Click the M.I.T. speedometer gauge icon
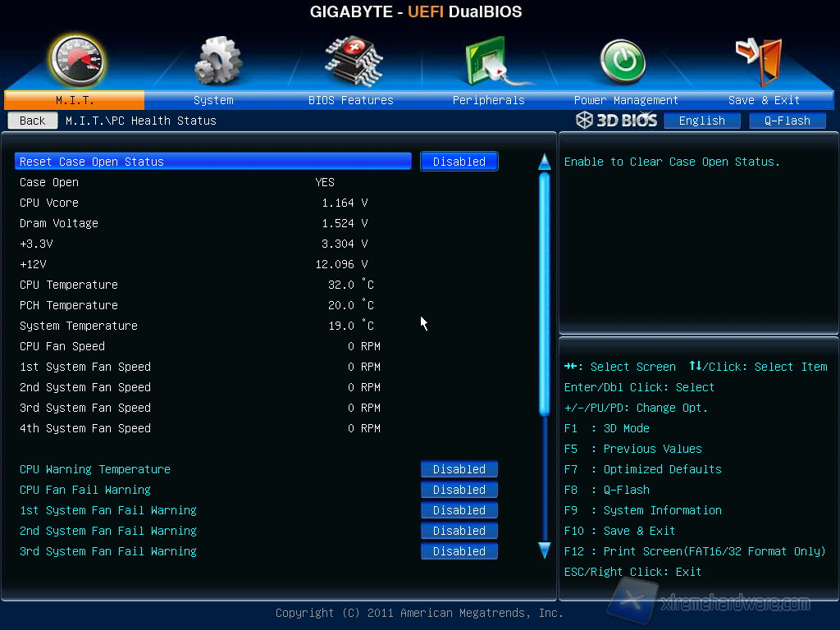 click(75, 61)
